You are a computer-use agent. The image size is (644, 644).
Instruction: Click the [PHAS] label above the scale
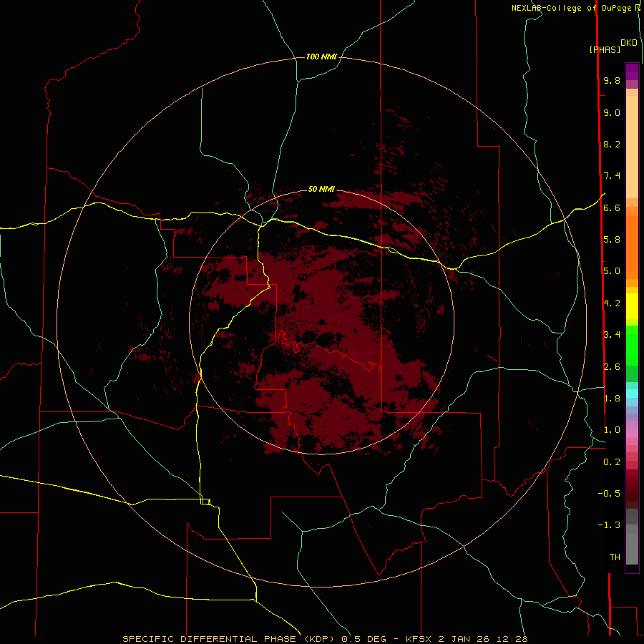(x=605, y=49)
